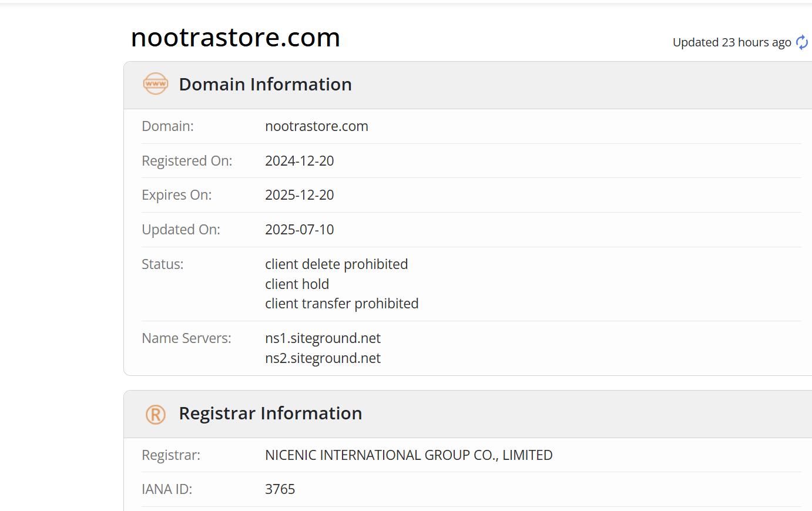Click the 'Status:' field label
Viewport: 812px width, 511px height.
coord(162,264)
